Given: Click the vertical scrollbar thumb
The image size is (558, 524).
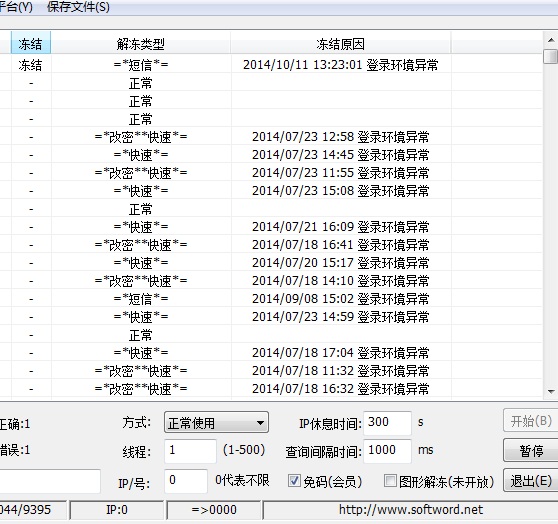Looking at the screenshot, I should tap(551, 56).
